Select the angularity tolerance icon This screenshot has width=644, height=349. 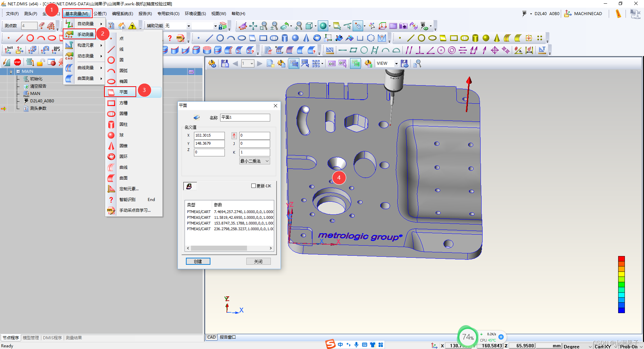coord(430,50)
